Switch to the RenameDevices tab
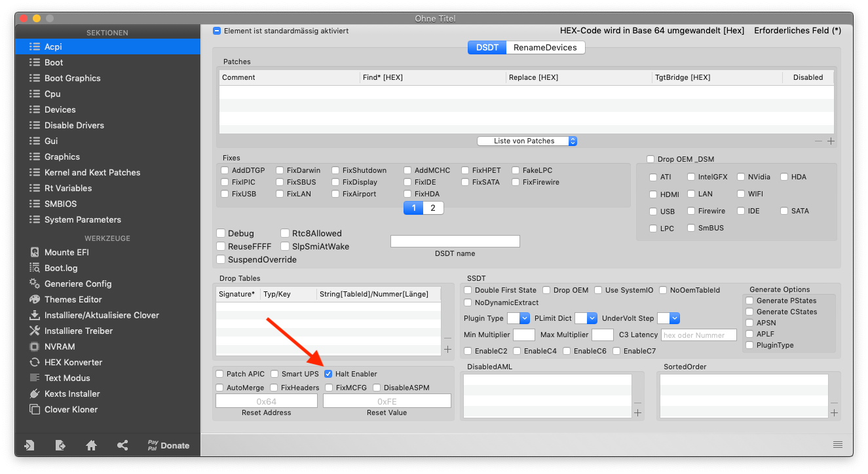The height and width of the screenshot is (474, 868). pyautogui.click(x=545, y=48)
